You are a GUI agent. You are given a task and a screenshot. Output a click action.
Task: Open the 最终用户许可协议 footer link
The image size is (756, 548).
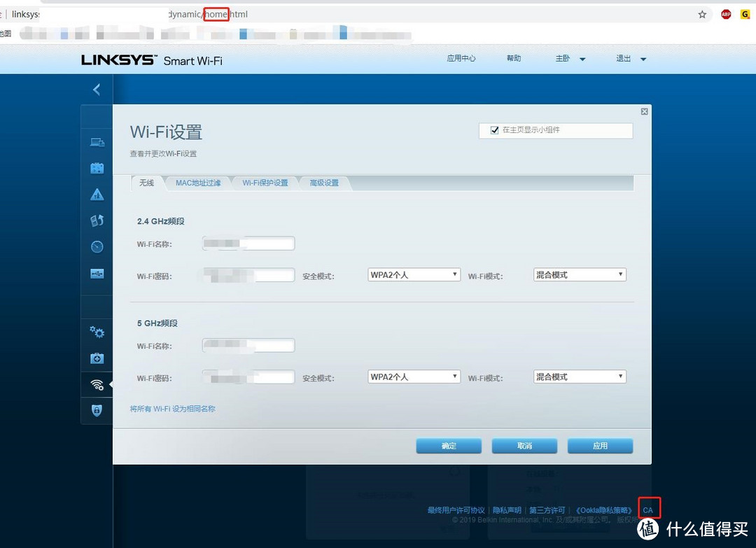coord(456,510)
